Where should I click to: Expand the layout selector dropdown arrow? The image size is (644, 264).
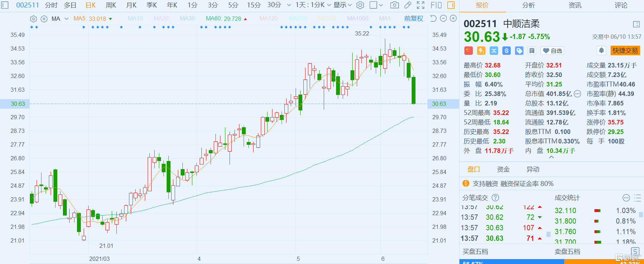[x=381, y=5]
